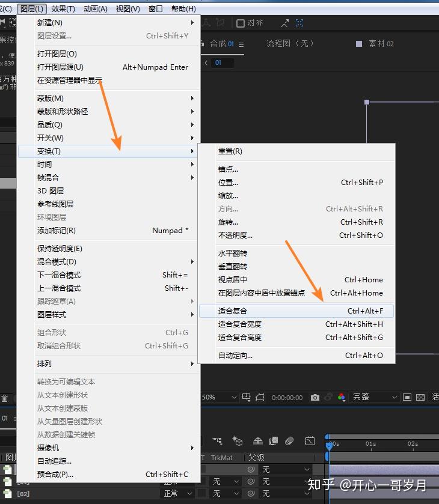Select 视点居中 menu item

296,280
